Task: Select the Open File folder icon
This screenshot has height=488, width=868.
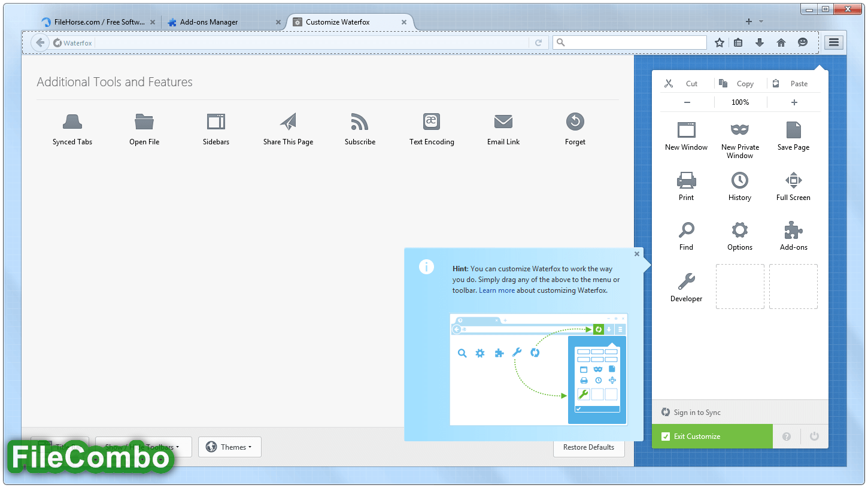Action: point(144,122)
